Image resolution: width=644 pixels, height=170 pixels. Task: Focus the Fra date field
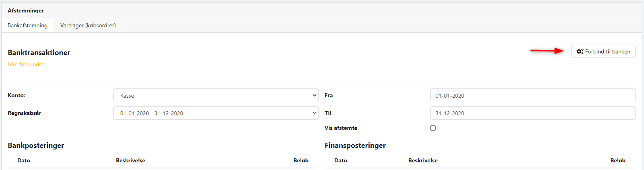pyautogui.click(x=532, y=96)
